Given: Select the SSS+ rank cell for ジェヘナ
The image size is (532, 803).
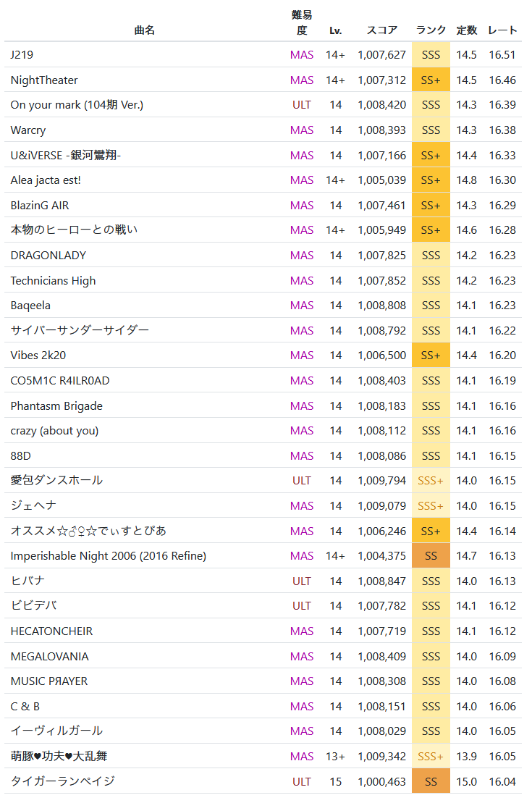Looking at the screenshot, I should tap(431, 506).
